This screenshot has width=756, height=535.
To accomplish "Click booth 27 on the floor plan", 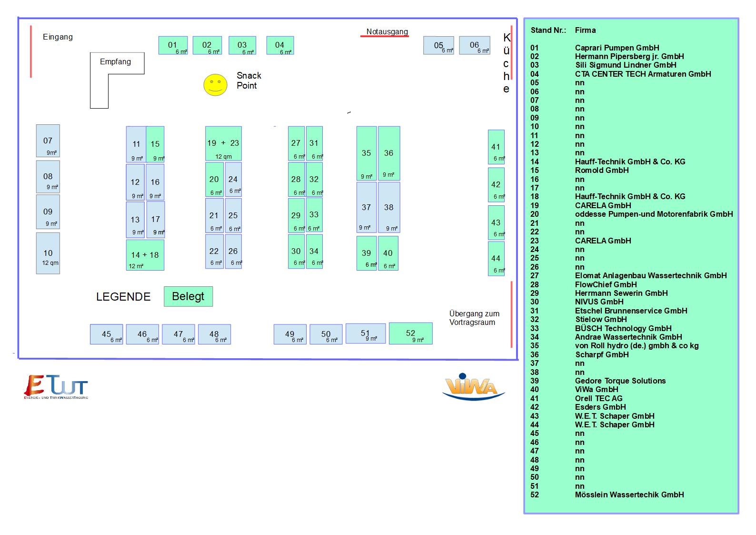I will click(x=296, y=143).
